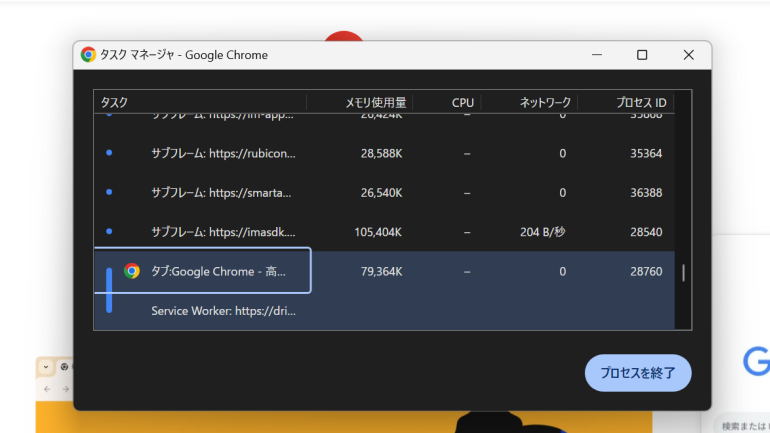Sort by the プロセス ID column header
The width and height of the screenshot is (770, 433).
(626, 102)
